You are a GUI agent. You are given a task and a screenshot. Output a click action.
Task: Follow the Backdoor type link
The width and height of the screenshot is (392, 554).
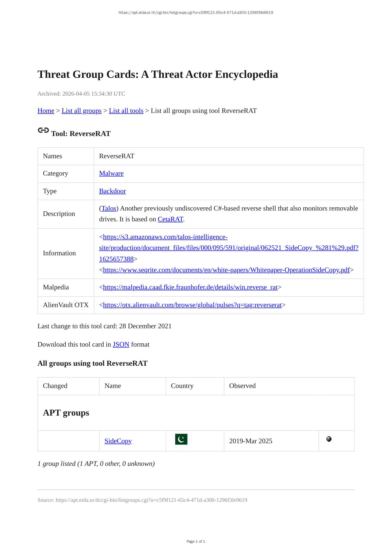[x=112, y=191]
